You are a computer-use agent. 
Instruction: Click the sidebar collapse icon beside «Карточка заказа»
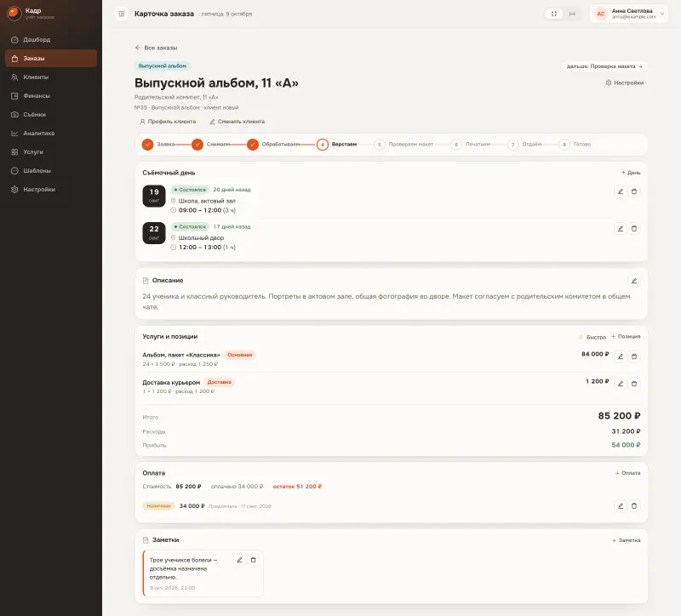click(122, 14)
